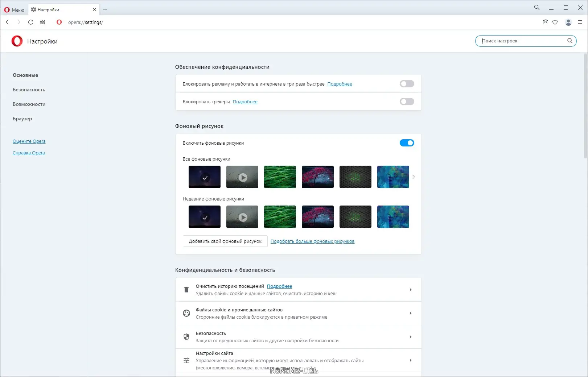Choose the blue abstract wallpaper in recent wallpapers
The height and width of the screenshot is (377, 588).
(393, 217)
